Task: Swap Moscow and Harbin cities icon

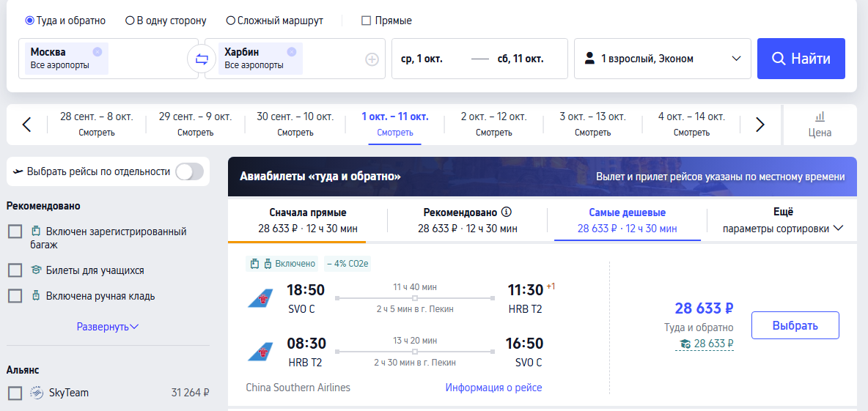Action: pyautogui.click(x=202, y=59)
